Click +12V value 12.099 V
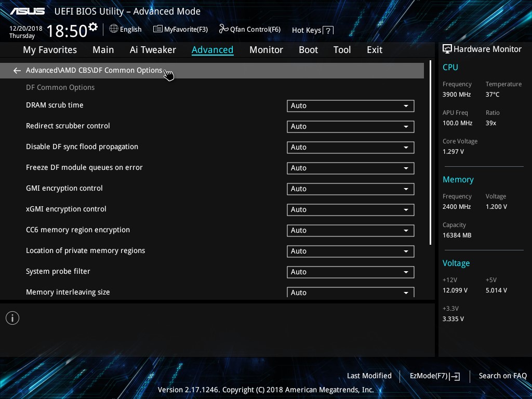The image size is (532, 399). 455,290
